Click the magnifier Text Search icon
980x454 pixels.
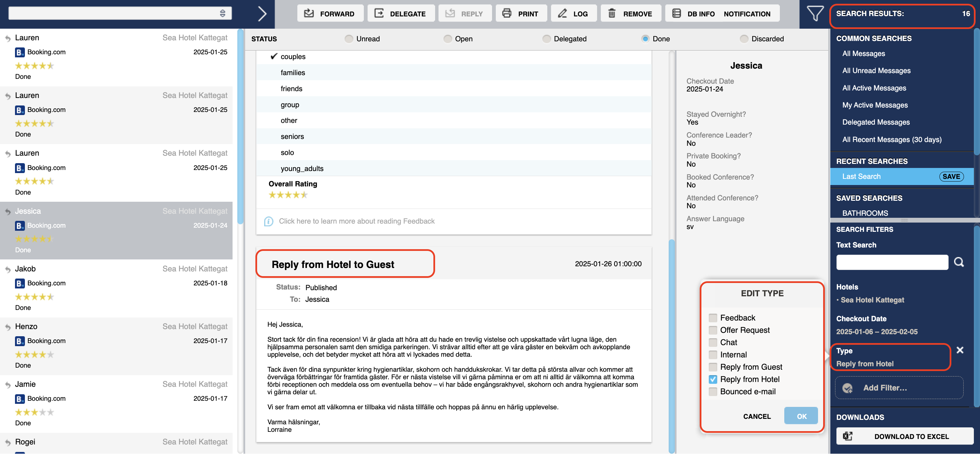(x=959, y=262)
